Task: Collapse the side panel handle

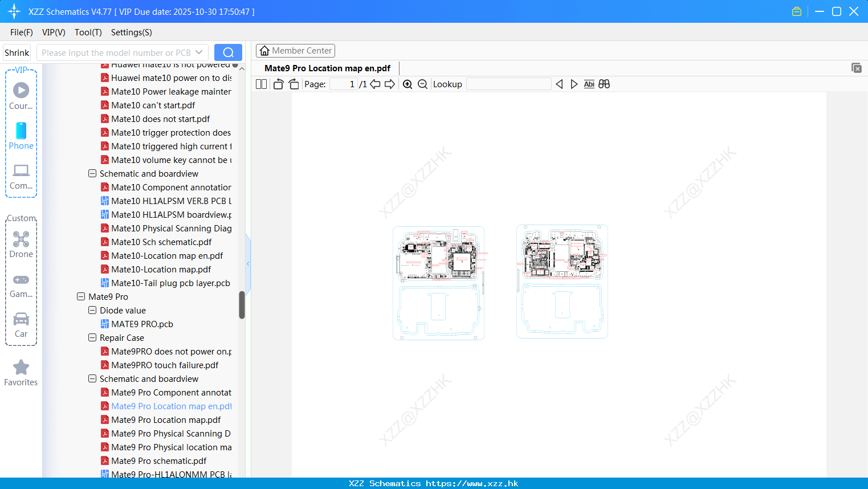Action: pos(248,264)
